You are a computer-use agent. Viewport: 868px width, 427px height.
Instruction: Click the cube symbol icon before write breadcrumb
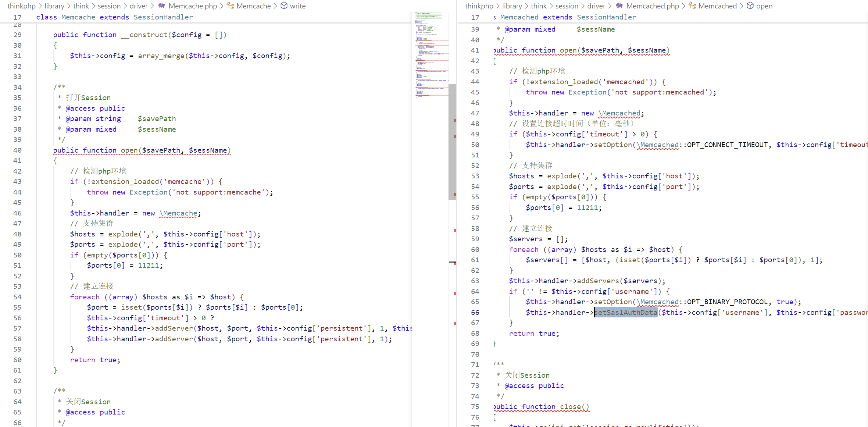pyautogui.click(x=283, y=6)
